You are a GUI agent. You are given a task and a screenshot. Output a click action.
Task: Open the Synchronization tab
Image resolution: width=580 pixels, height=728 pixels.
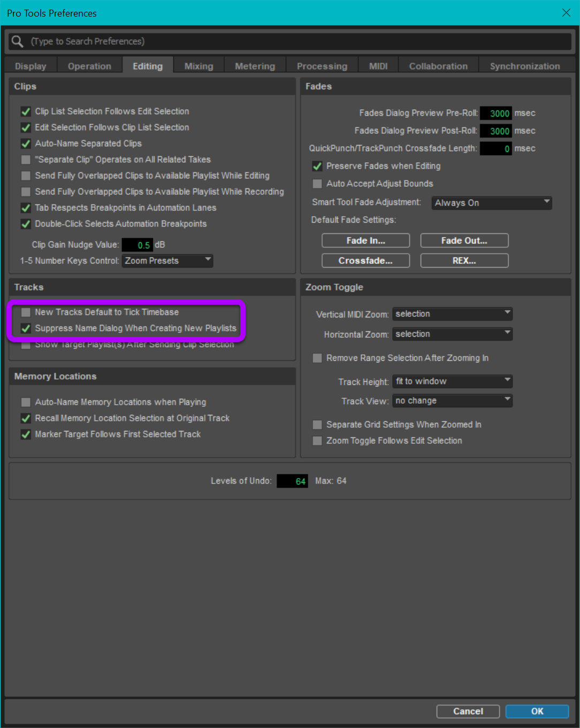click(524, 66)
